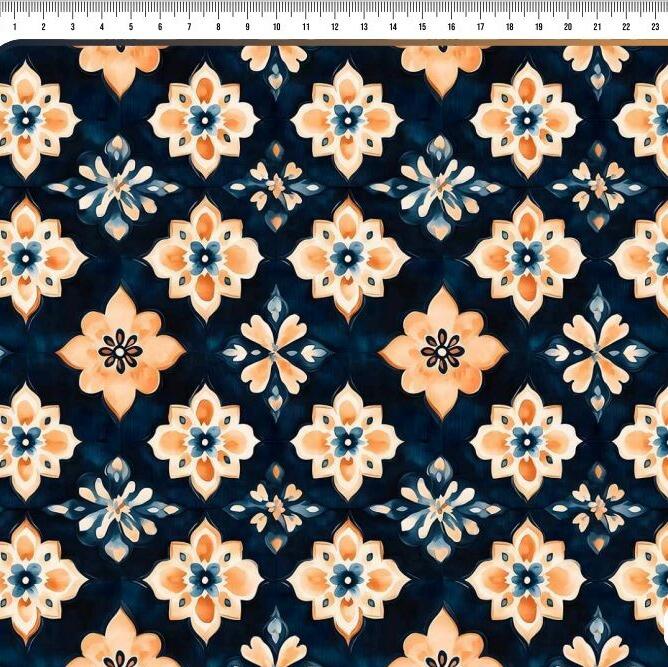The width and height of the screenshot is (668, 667).
Task: Click the "17" on the ruler
Action: pos(481,27)
